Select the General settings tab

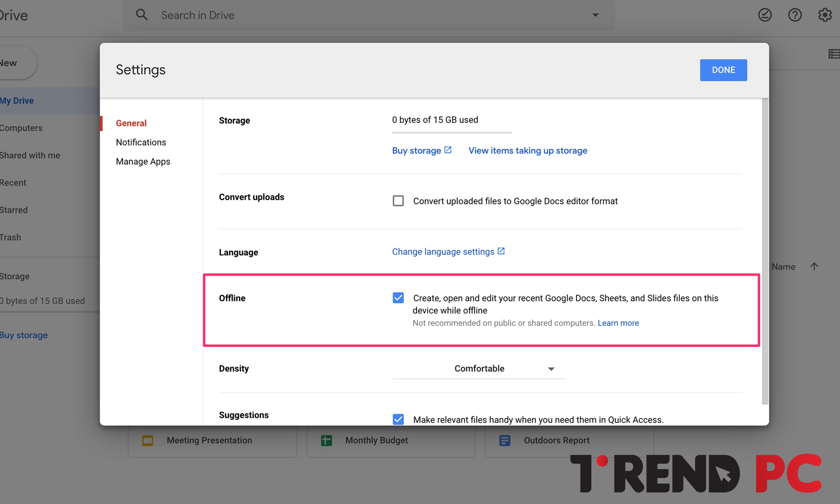click(131, 123)
